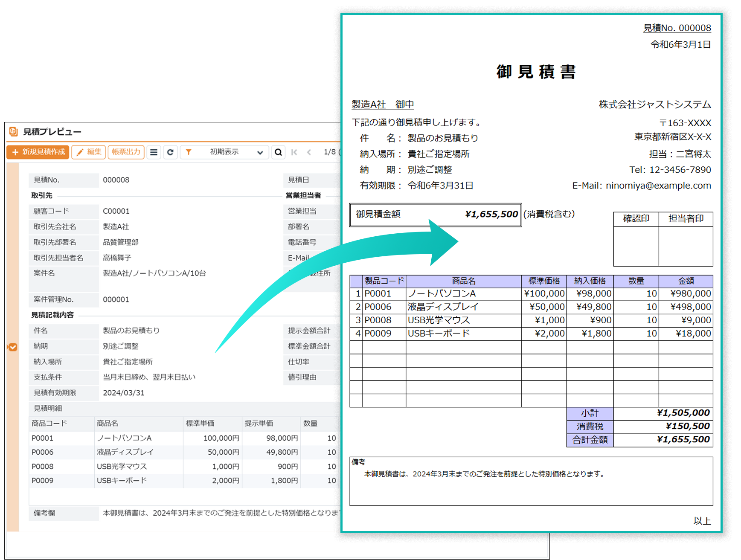Click the 担当者印 stamp box header

click(686, 219)
